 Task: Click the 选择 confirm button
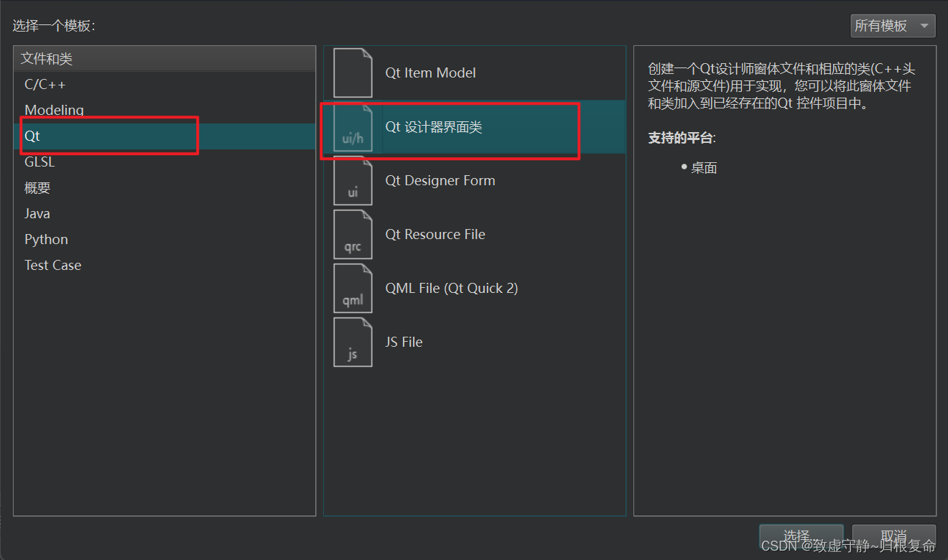coord(801,536)
